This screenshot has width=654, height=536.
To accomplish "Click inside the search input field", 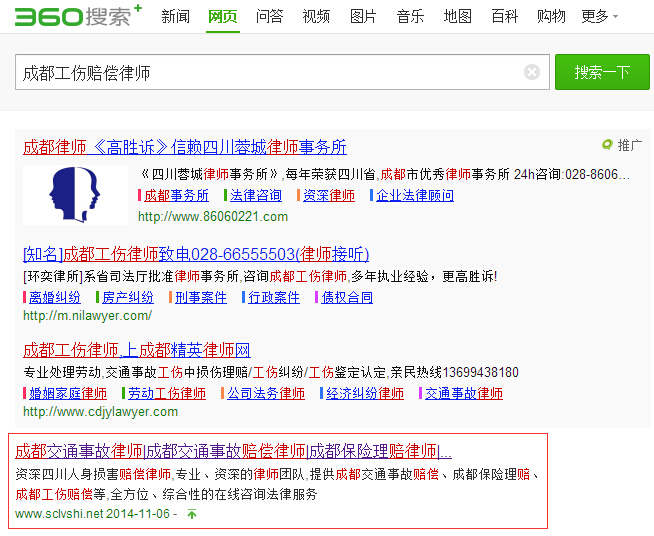I will coord(270,73).
